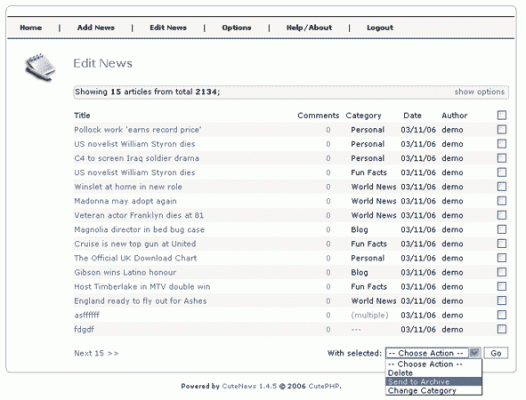Tick the select-all checkbox in header

(502, 115)
